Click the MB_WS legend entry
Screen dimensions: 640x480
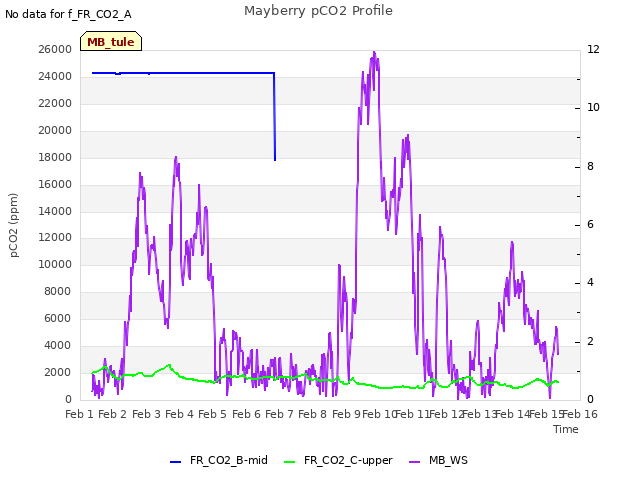coord(438,461)
